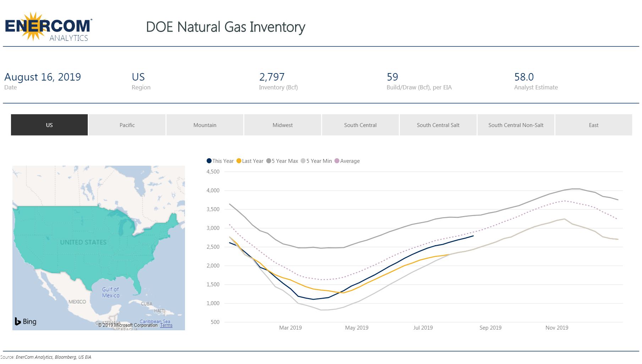Select the US region tab

tap(49, 125)
